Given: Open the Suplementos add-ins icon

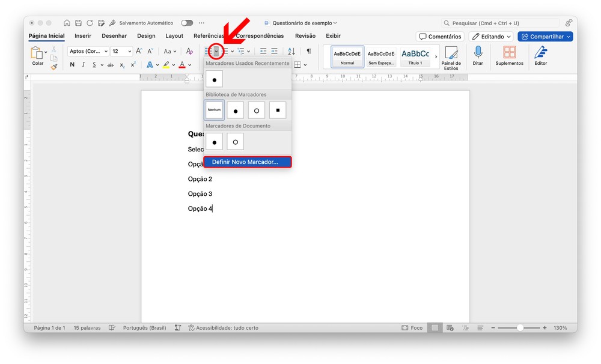Looking at the screenshot, I should click(509, 53).
